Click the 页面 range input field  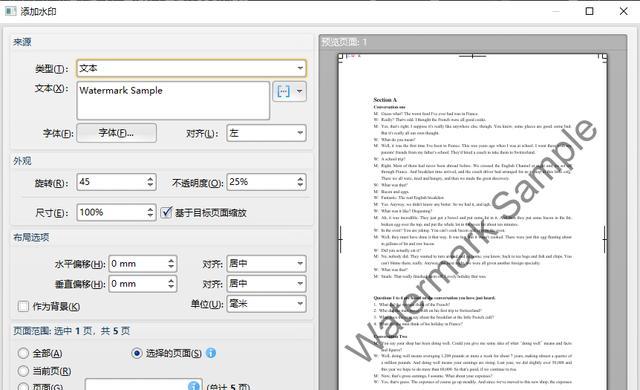point(143,385)
